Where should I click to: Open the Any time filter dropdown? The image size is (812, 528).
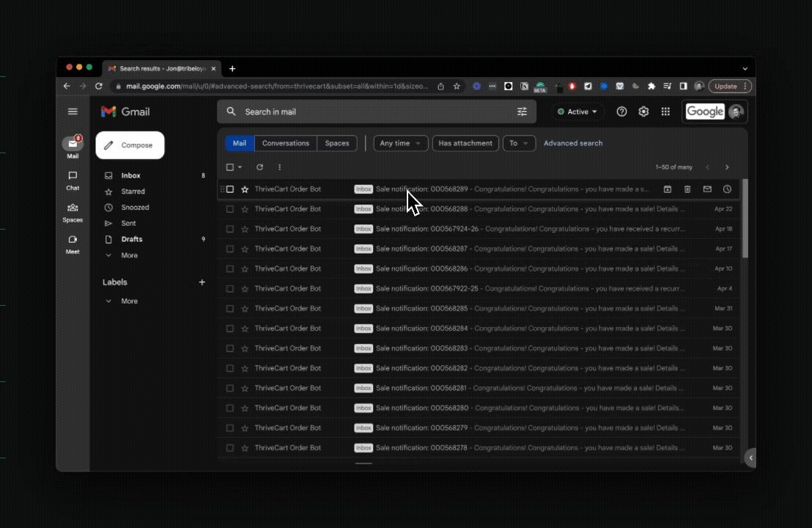click(x=400, y=143)
